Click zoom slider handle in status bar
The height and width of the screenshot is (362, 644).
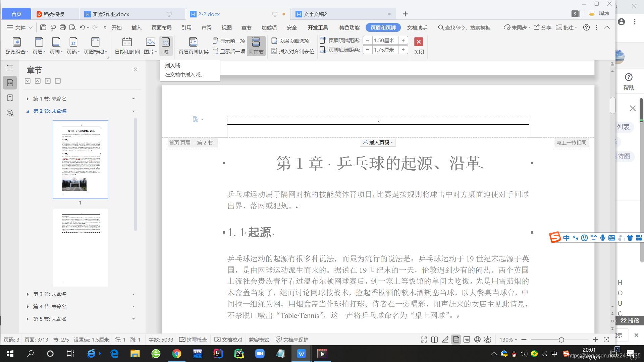[x=561, y=340]
